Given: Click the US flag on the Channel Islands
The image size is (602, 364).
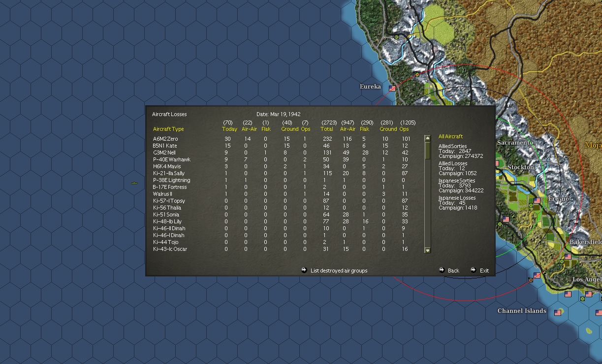Looking at the screenshot, I should (x=557, y=312).
